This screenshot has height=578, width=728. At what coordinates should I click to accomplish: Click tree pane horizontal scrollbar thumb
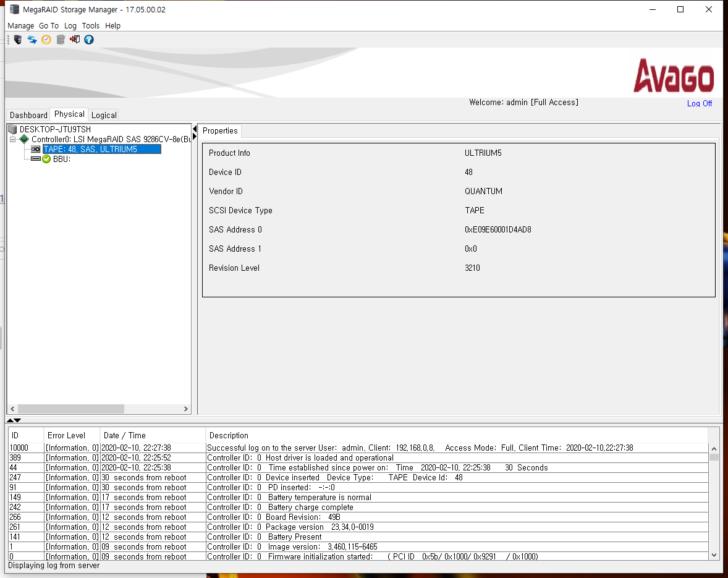[70, 409]
